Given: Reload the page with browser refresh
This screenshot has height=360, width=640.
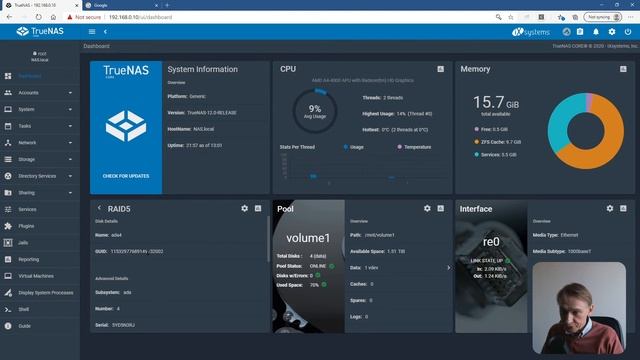Looking at the screenshot, I should pos(38,17).
